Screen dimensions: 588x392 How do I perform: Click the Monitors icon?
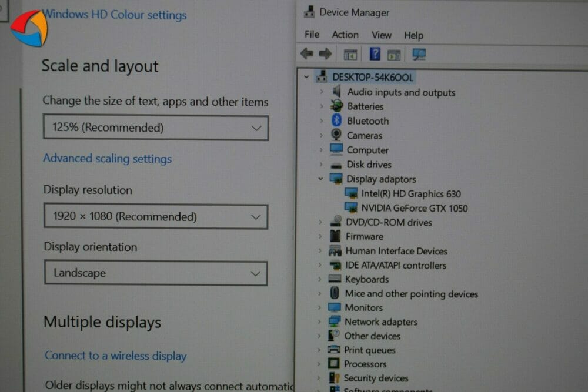coord(334,307)
